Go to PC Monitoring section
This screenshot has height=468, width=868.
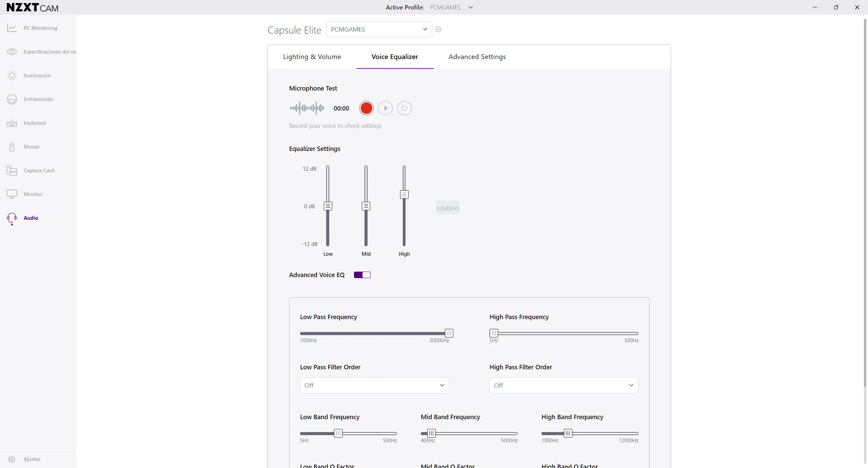coord(40,28)
